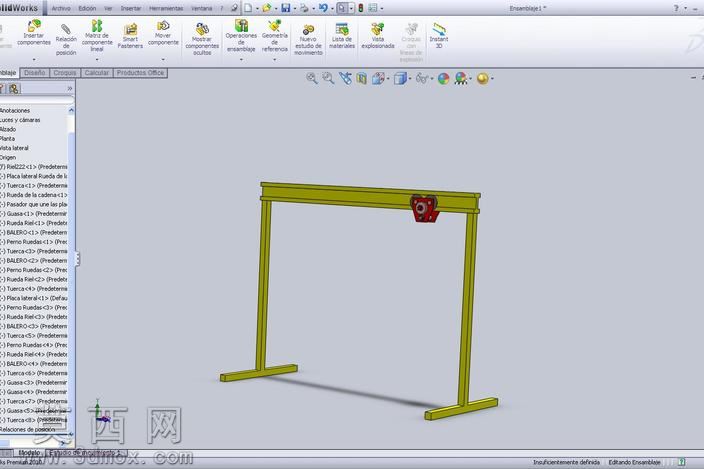This screenshot has height=469, width=704.
Task: Open the Archivo menu
Action: click(x=61, y=9)
